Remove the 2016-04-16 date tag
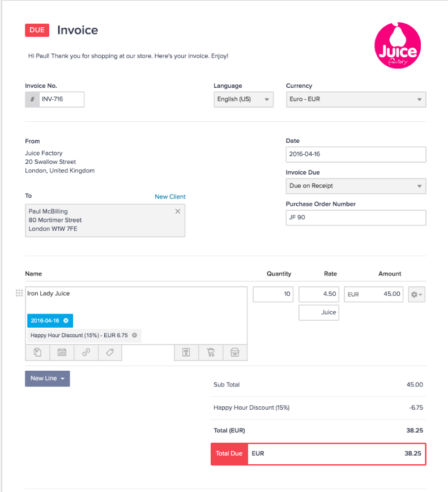Viewport: 448px width, 492px height. (66, 321)
